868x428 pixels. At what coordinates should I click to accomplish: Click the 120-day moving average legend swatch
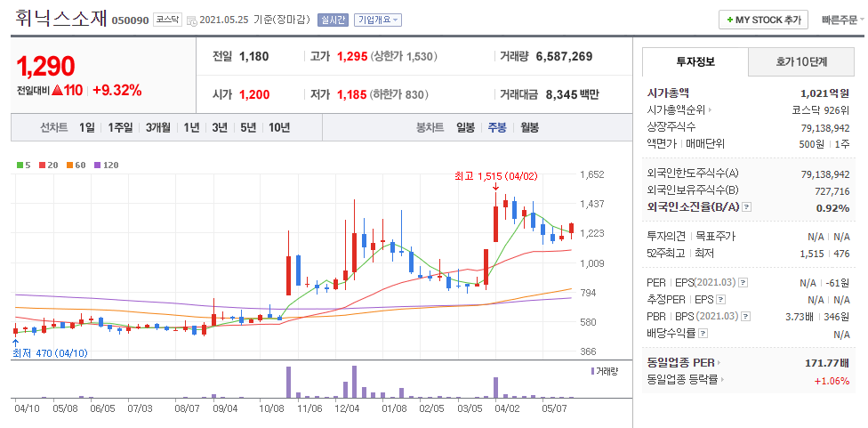pyautogui.click(x=98, y=165)
